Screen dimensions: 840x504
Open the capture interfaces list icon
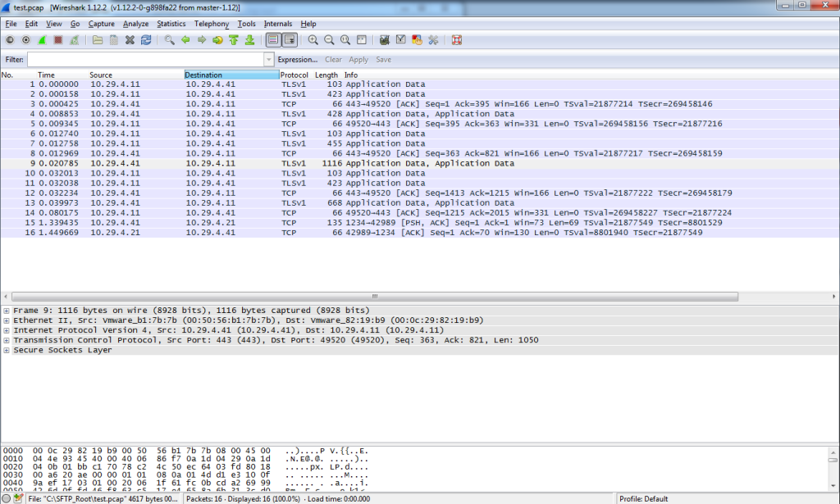10,40
